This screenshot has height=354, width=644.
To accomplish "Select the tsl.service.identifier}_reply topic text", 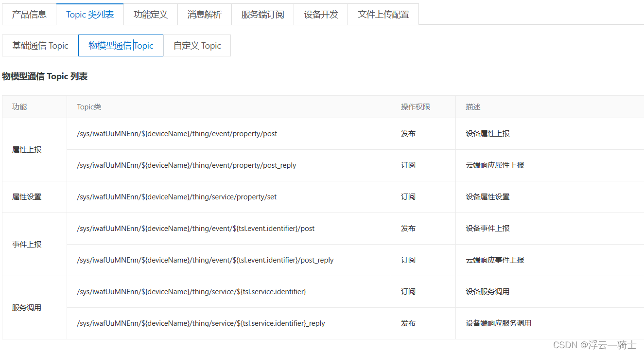I will coord(201,323).
